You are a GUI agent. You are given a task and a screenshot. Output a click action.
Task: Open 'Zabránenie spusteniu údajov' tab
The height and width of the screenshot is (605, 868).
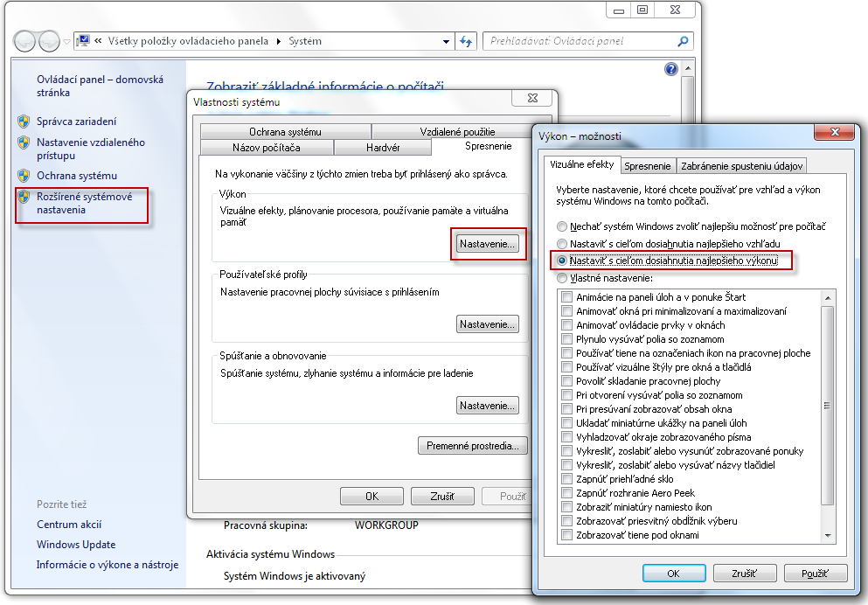coord(741,166)
